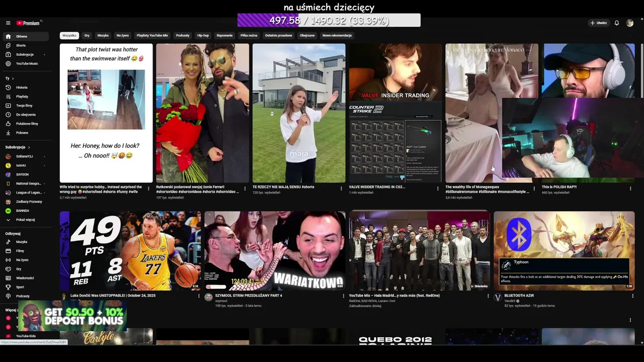Open the BLUETOOTH AZIR video thumbnail

564,251
